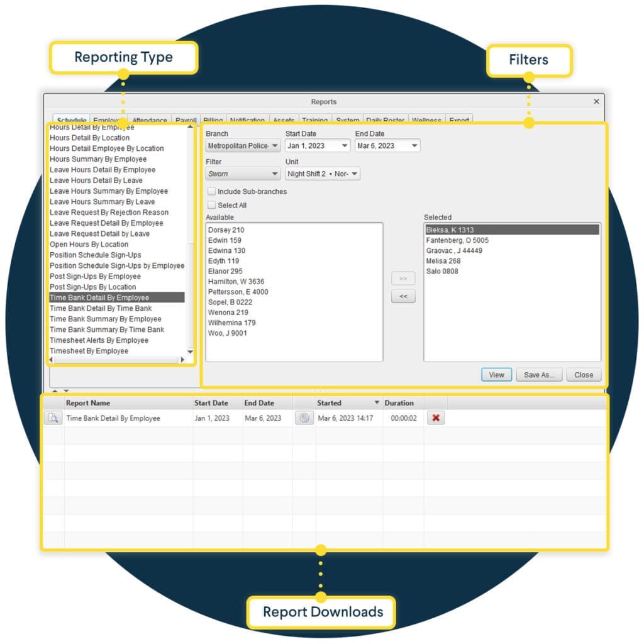Click the Duration column header
The height and width of the screenshot is (644, 644).
(x=403, y=403)
